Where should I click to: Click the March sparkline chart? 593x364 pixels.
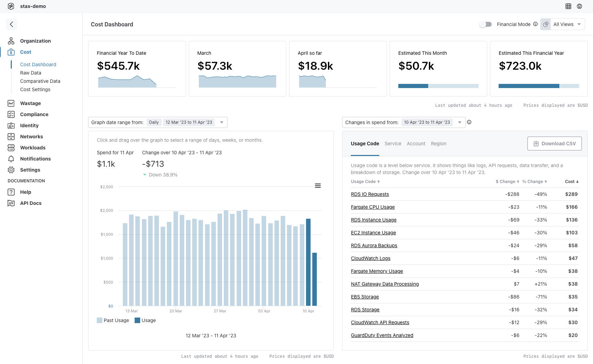(x=237, y=81)
